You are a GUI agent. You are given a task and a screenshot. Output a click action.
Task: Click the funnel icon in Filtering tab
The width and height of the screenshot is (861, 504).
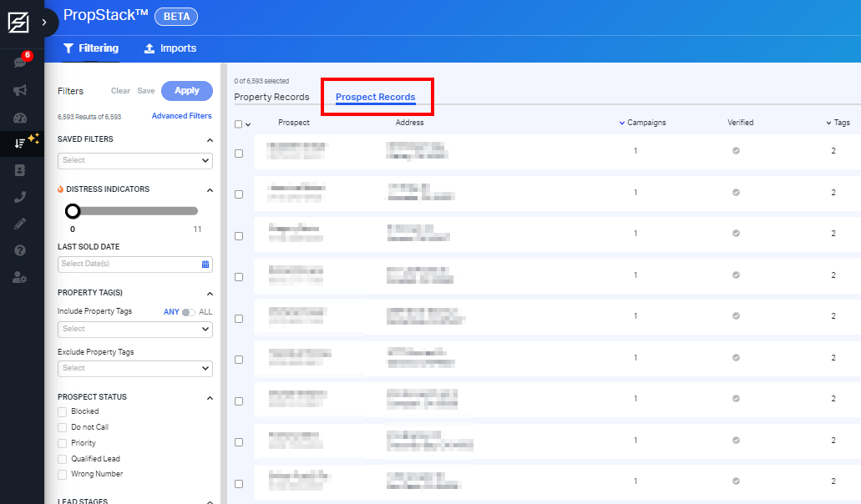[x=68, y=48]
